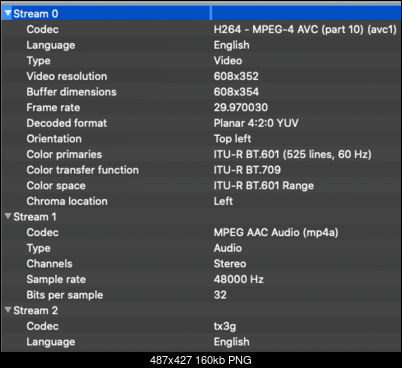Viewport: 402px width, 368px height.
Task: Click the tx3g codec value
Action: click(x=225, y=326)
